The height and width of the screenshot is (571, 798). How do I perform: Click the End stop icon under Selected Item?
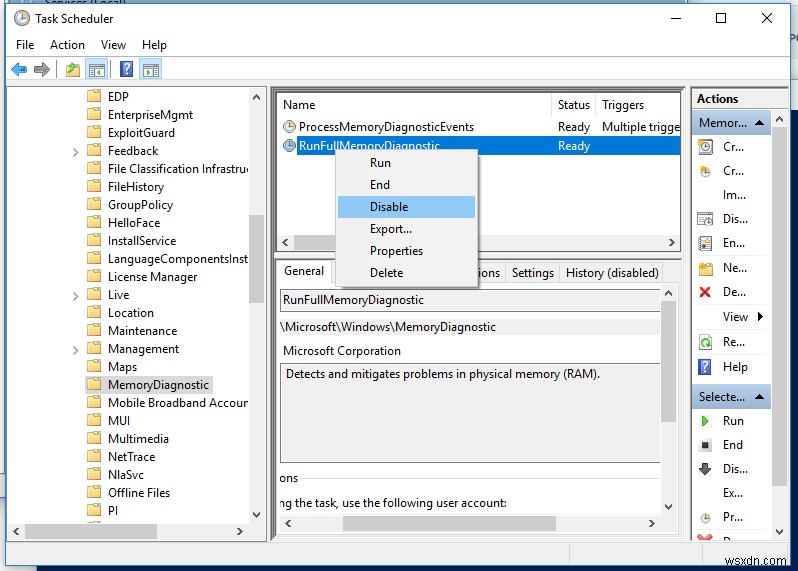pyautogui.click(x=705, y=445)
